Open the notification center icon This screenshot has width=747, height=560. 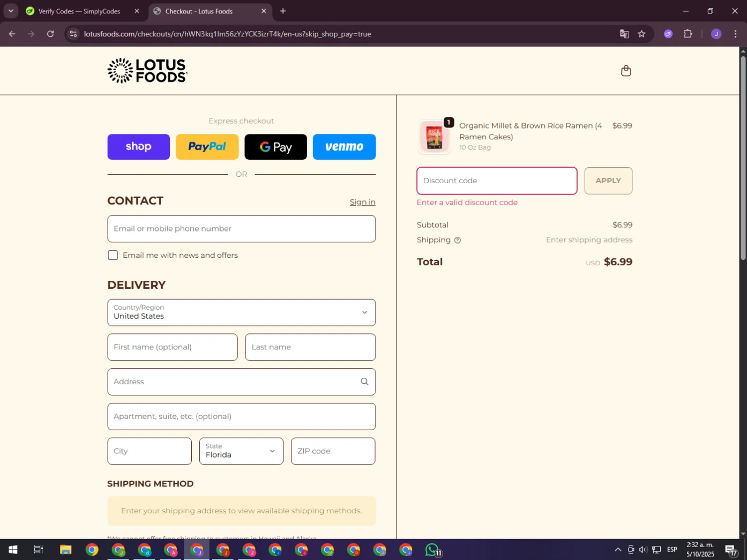(731, 550)
